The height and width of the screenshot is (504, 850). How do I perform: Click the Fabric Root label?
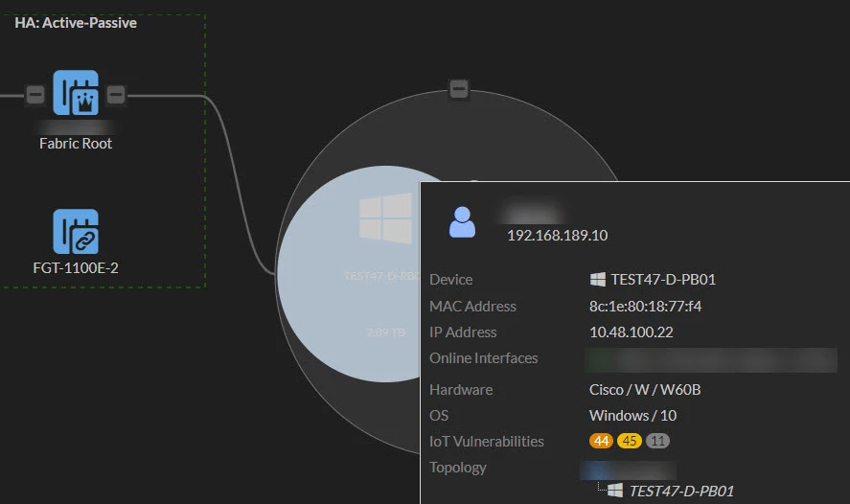point(76,144)
